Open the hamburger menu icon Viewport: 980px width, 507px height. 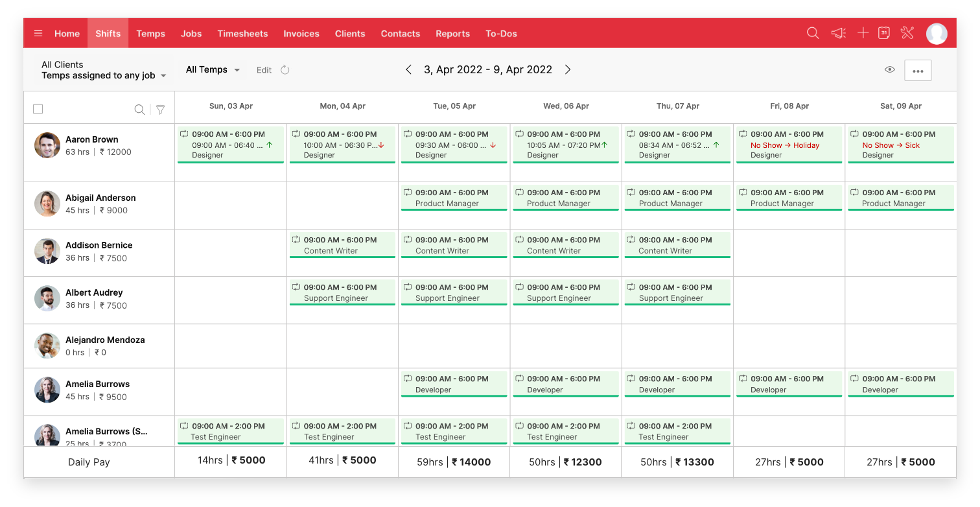click(38, 33)
